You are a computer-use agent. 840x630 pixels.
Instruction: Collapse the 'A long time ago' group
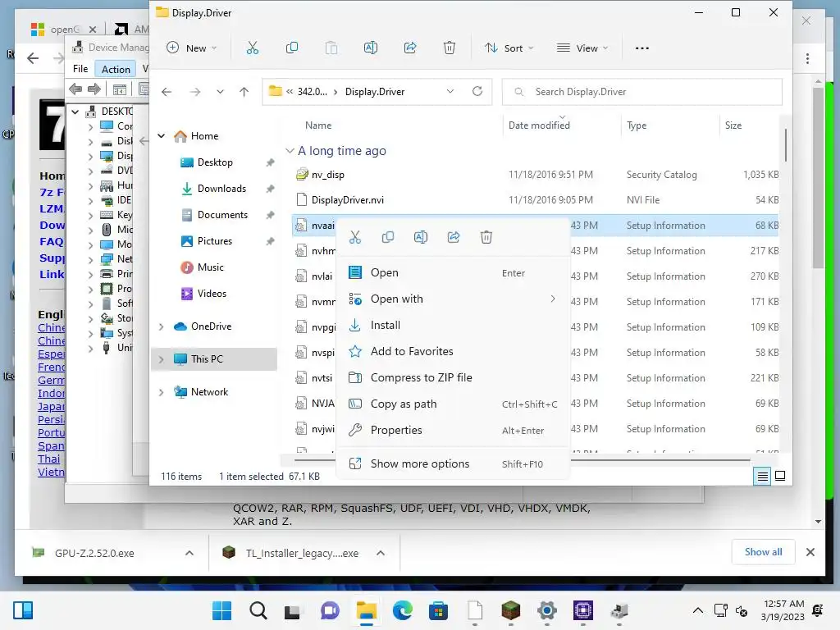pyautogui.click(x=290, y=151)
